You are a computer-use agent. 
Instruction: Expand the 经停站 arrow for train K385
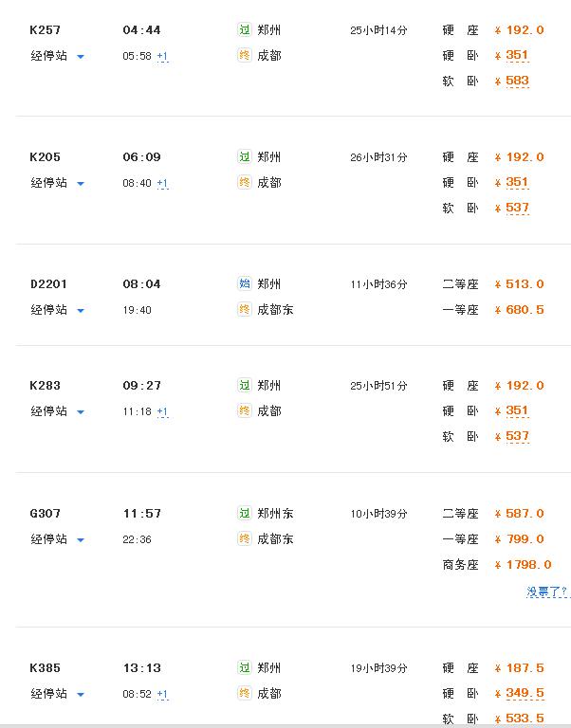point(81,695)
